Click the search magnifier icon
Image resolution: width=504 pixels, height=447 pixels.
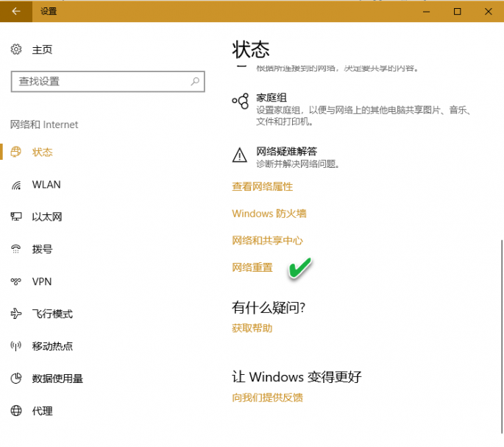click(195, 82)
